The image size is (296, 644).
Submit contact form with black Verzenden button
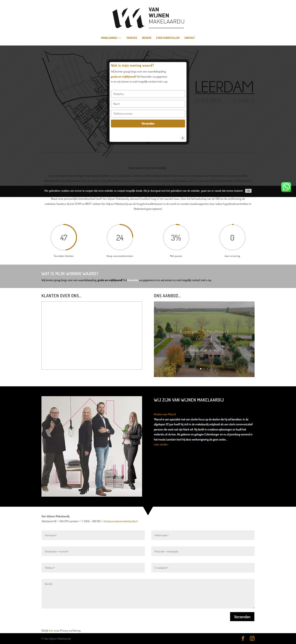(242, 617)
